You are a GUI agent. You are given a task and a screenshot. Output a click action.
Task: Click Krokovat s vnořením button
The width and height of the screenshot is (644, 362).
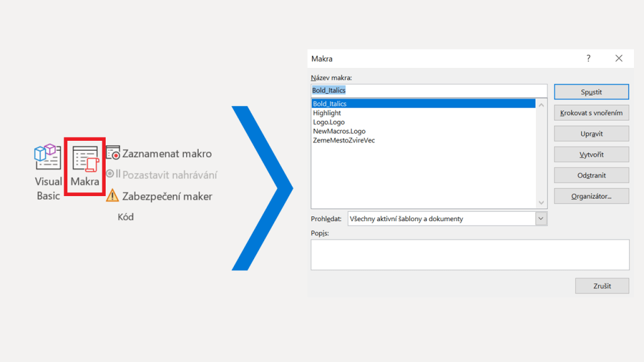click(591, 113)
